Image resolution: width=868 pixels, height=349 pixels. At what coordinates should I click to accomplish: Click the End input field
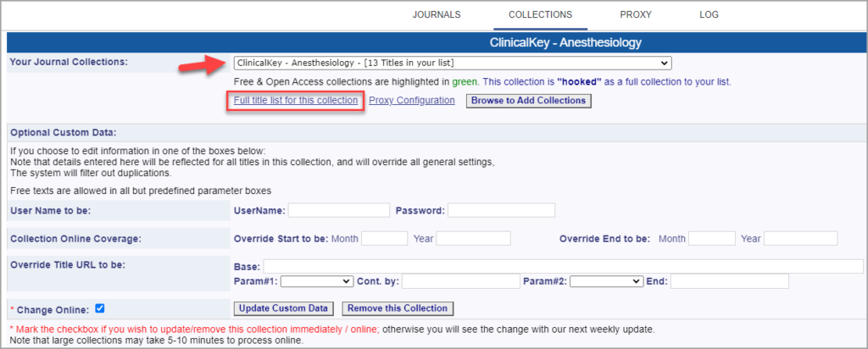tap(729, 281)
